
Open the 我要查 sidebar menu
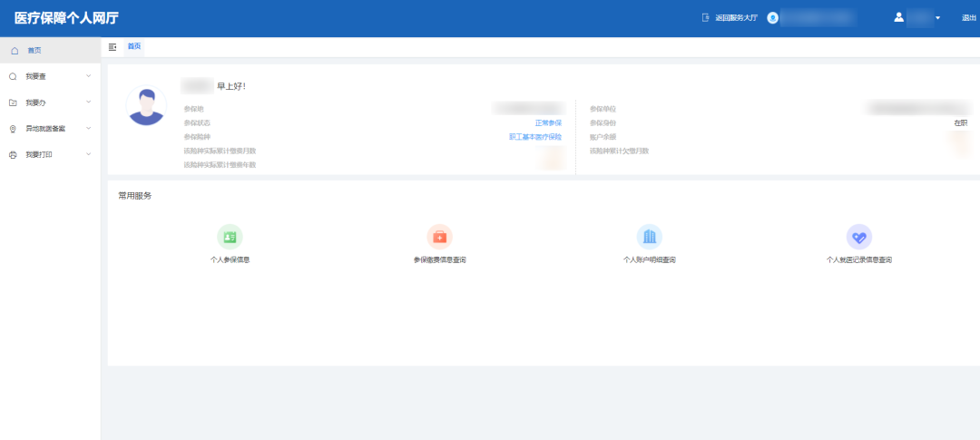tap(50, 76)
